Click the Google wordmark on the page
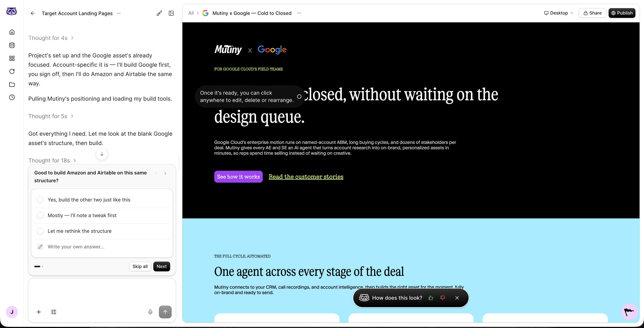The width and height of the screenshot is (644, 328). pos(272,50)
